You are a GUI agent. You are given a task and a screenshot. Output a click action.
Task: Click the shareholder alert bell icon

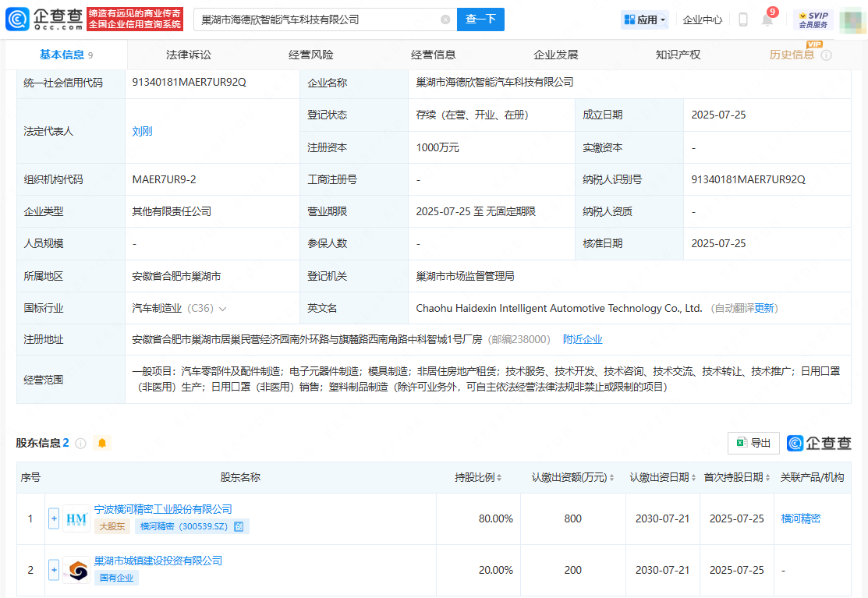102,443
